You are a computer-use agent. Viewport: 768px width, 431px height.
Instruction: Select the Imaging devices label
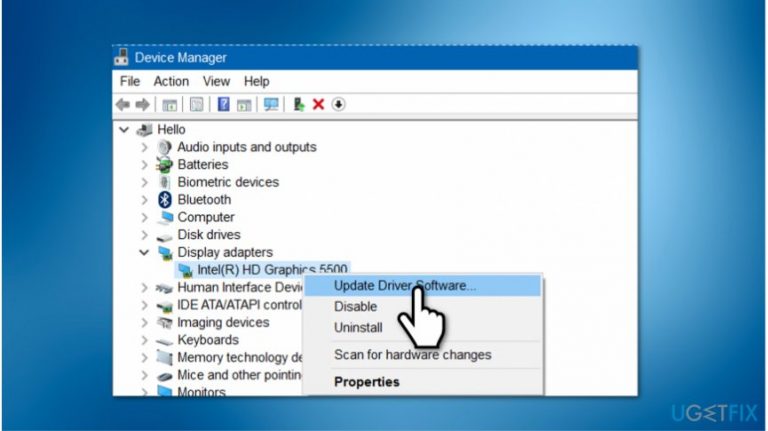(x=223, y=322)
